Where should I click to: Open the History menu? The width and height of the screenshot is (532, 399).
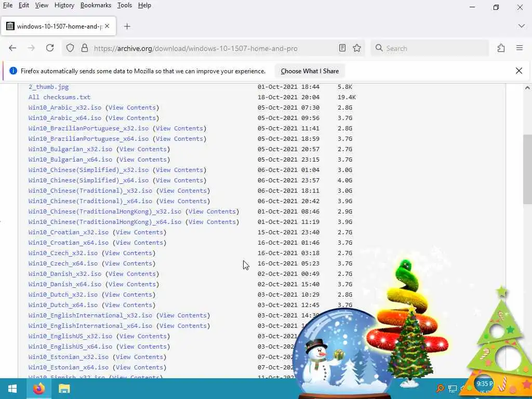point(64,5)
